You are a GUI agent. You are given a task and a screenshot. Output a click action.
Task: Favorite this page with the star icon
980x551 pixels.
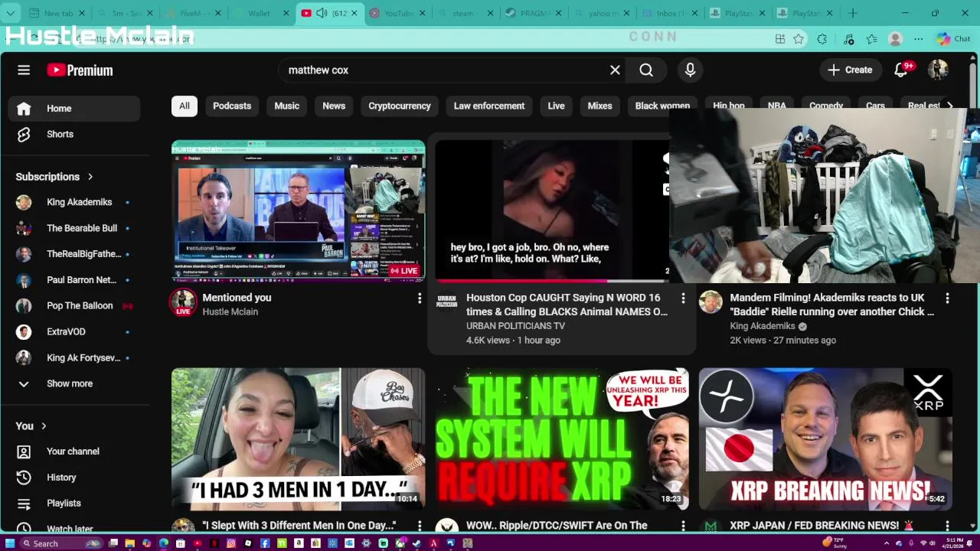click(x=799, y=39)
